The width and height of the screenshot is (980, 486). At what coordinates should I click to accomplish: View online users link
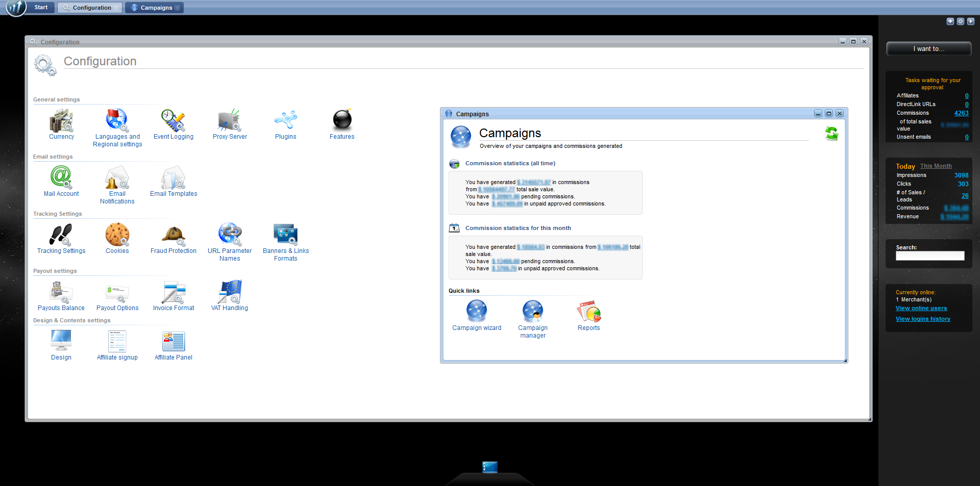pyautogui.click(x=921, y=308)
